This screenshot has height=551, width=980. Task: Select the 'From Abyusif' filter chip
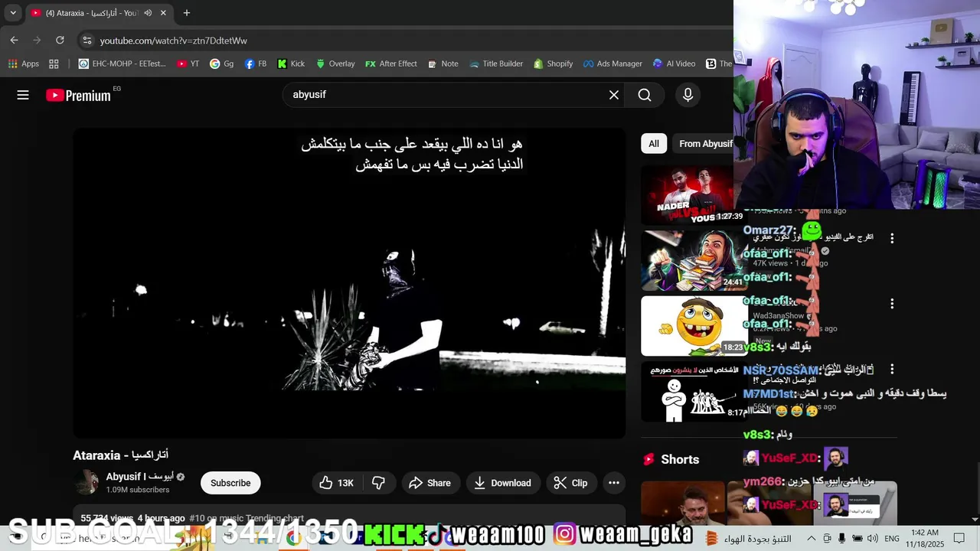[x=705, y=144]
